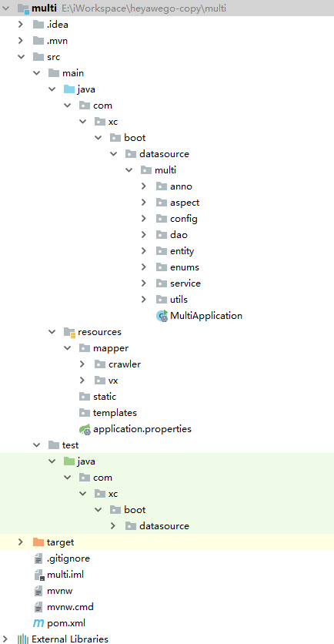Click the .mvn folder icon
This screenshot has height=644, width=334.
pyautogui.click(x=38, y=41)
